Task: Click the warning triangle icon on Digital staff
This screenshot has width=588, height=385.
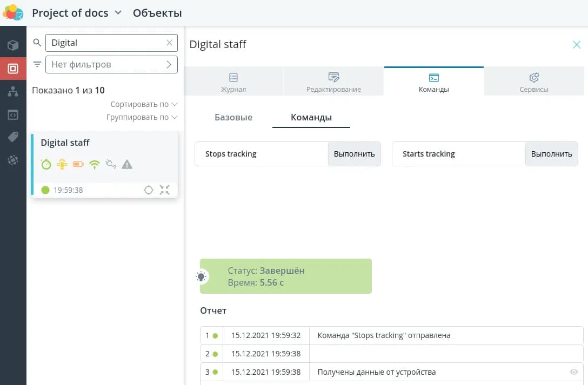Action: [x=127, y=165]
